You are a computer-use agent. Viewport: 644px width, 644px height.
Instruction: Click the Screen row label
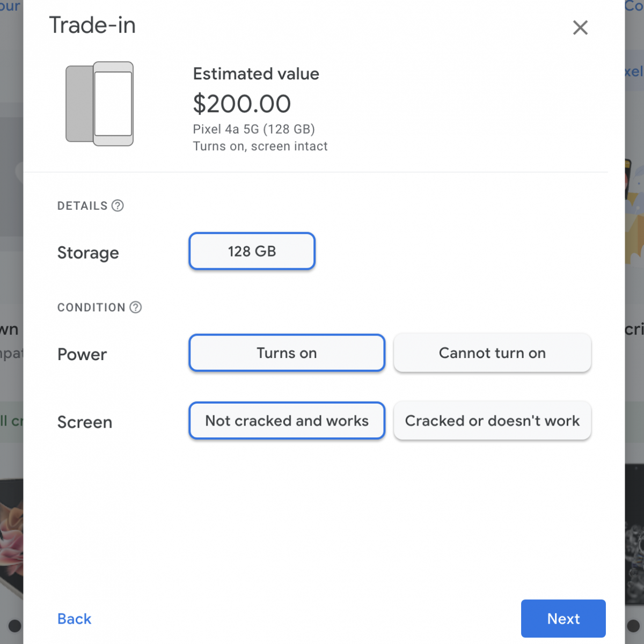pos(85,422)
